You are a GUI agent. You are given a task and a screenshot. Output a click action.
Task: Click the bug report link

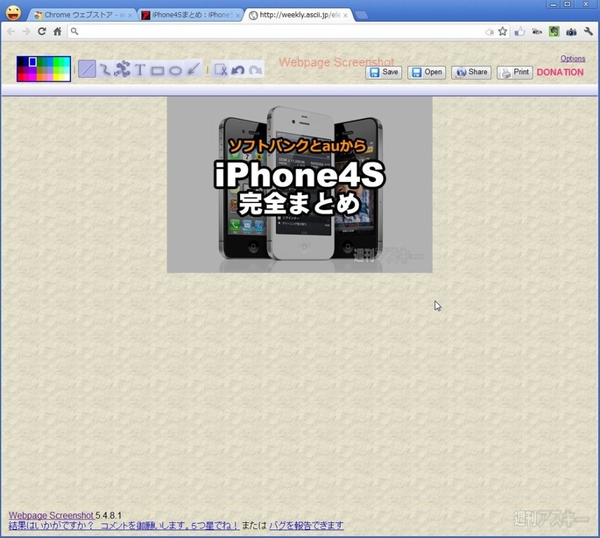tap(306, 525)
